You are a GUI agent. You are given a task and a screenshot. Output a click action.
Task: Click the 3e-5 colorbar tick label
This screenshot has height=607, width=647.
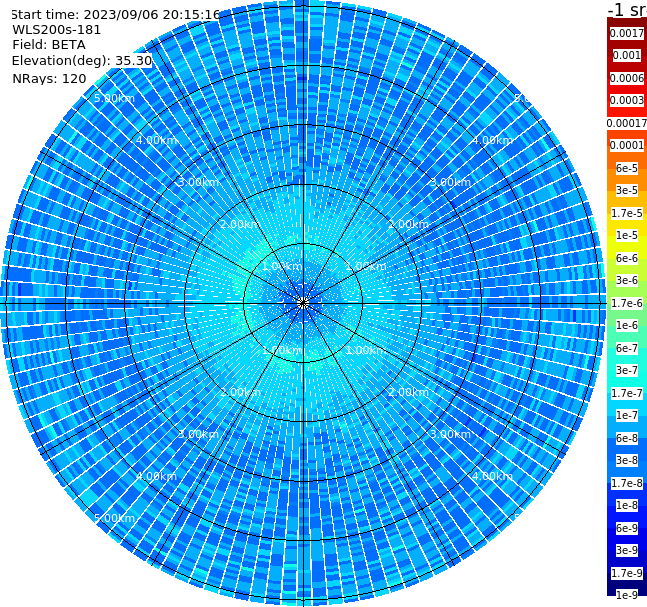tap(627, 190)
